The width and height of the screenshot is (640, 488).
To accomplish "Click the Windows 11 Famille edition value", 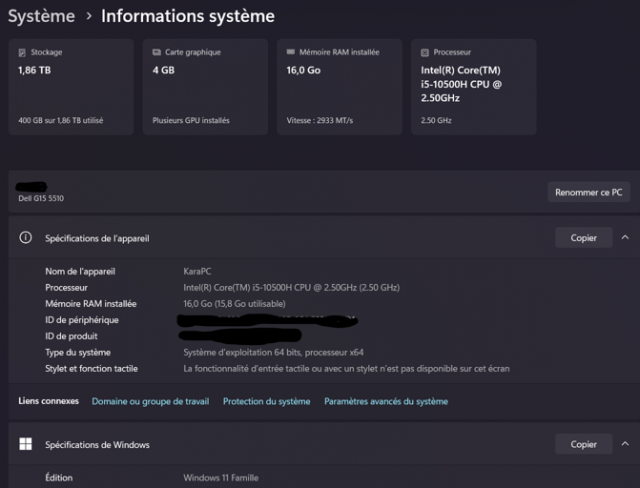I will point(220,478).
